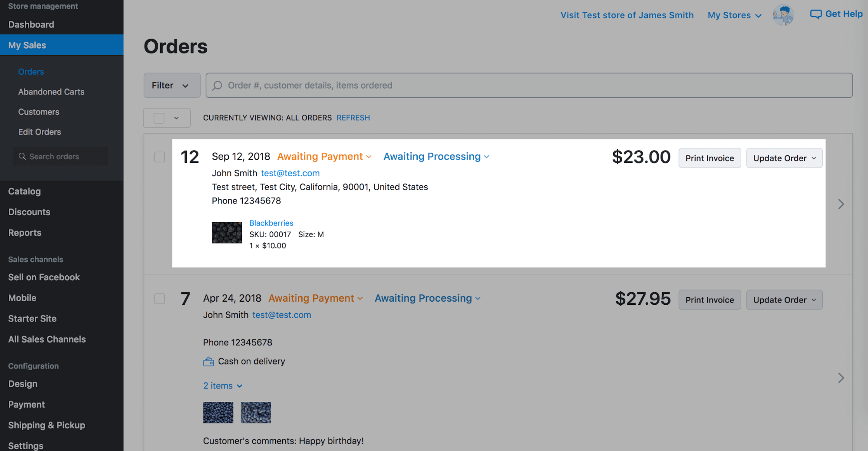Click the sidebar Search orders magnifier icon
868x451 pixels.
22,156
